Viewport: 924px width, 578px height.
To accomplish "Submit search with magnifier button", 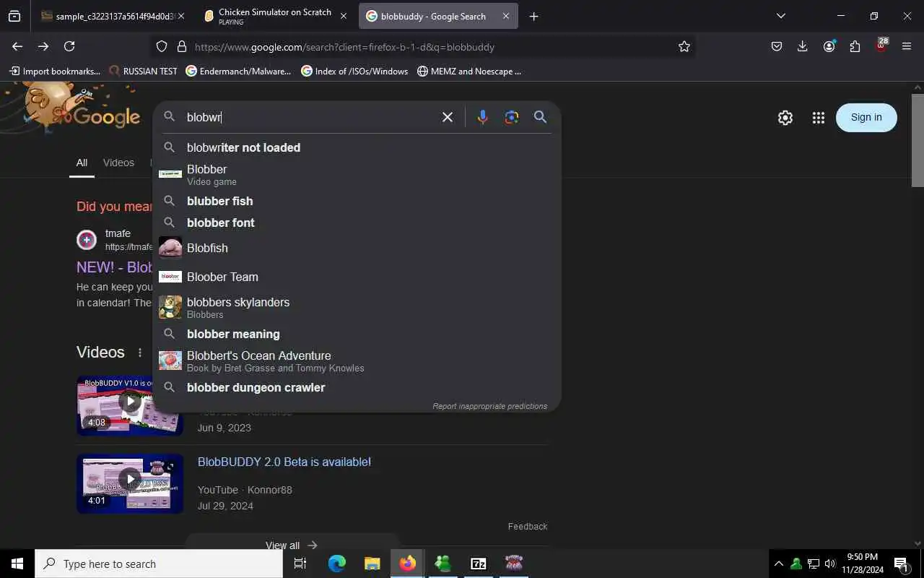I will [540, 117].
